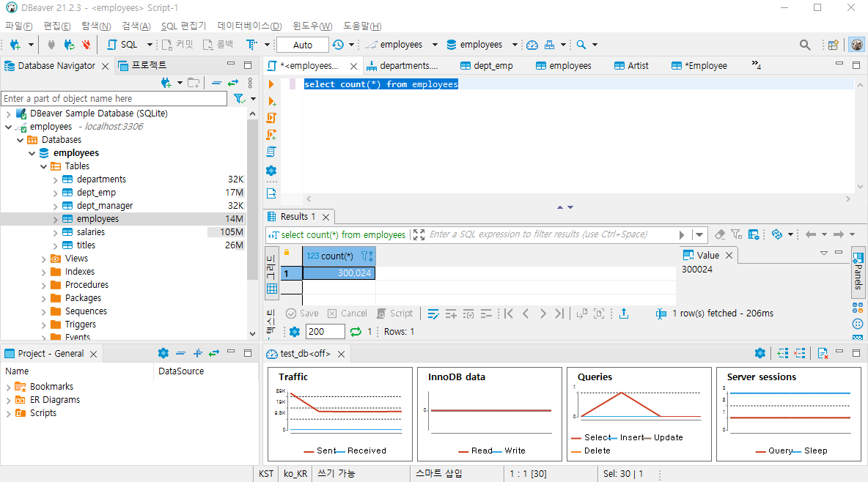Show hidden editor tabs chevron
Image resolution: width=868 pixels, height=482 pixels.
click(756, 65)
